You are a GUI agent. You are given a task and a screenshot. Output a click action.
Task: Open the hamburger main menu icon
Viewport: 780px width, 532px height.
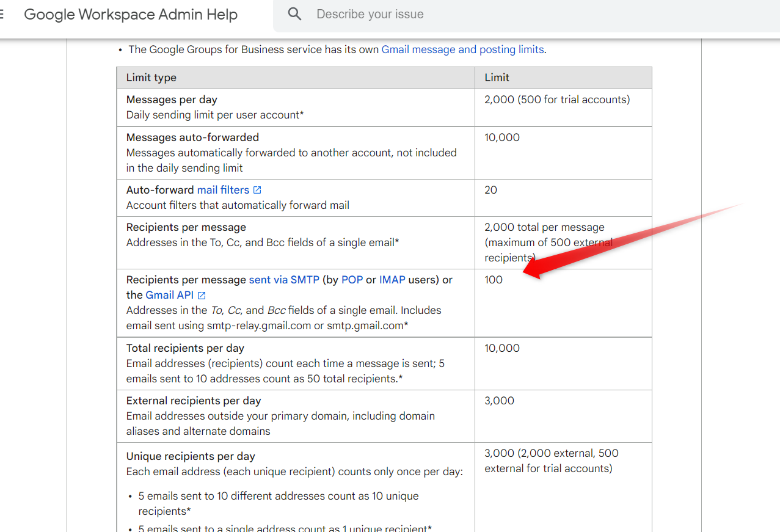2,14
